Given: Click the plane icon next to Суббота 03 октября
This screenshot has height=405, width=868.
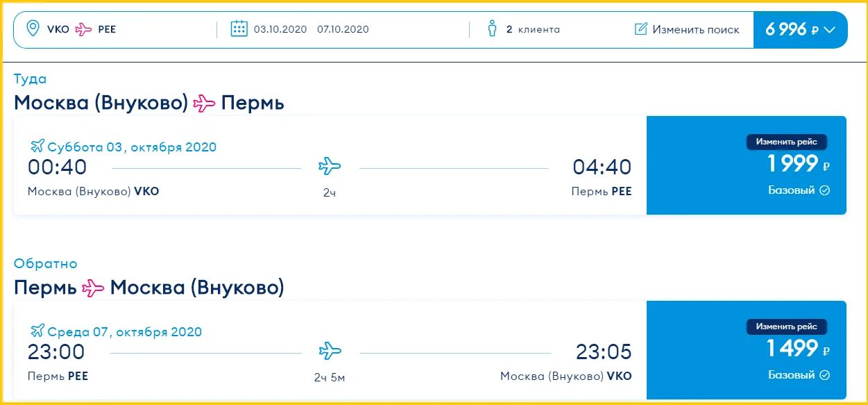Looking at the screenshot, I should tap(37, 146).
